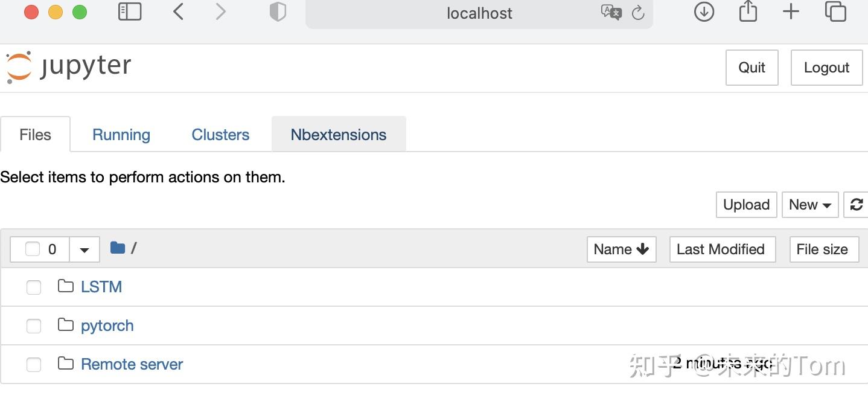
Task: Click the Share icon in Safari
Action: click(748, 11)
